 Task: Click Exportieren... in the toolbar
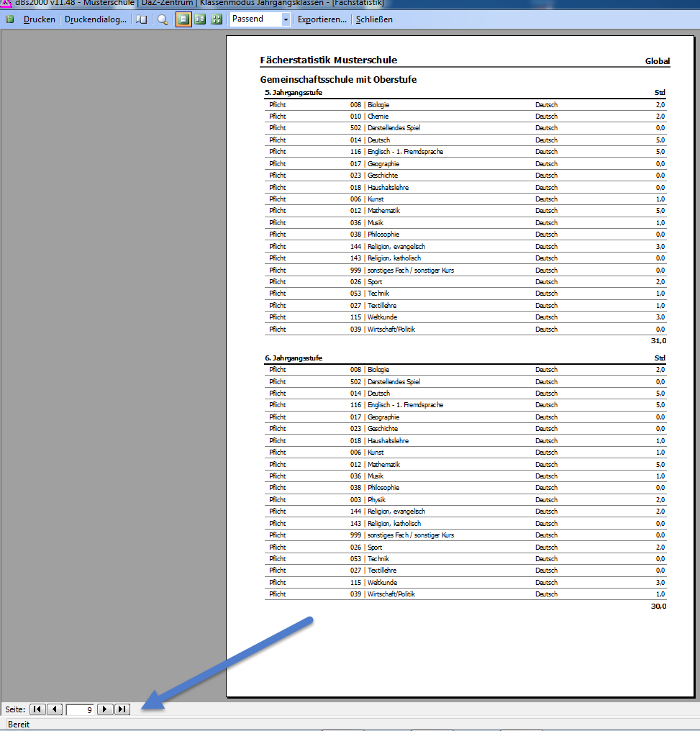coord(322,19)
